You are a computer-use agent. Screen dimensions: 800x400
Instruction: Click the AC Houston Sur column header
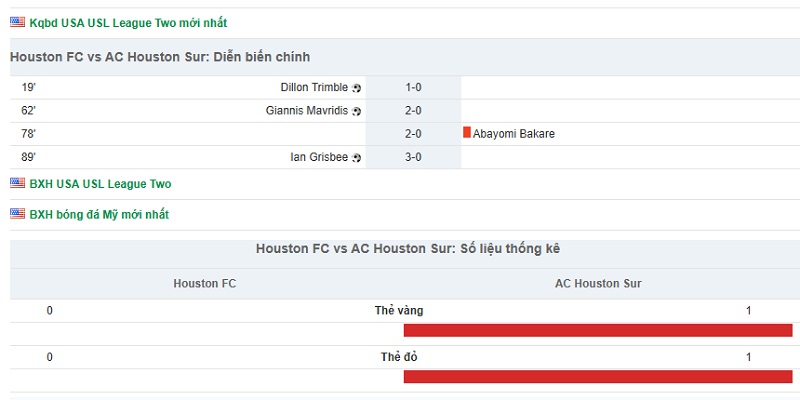tap(598, 284)
